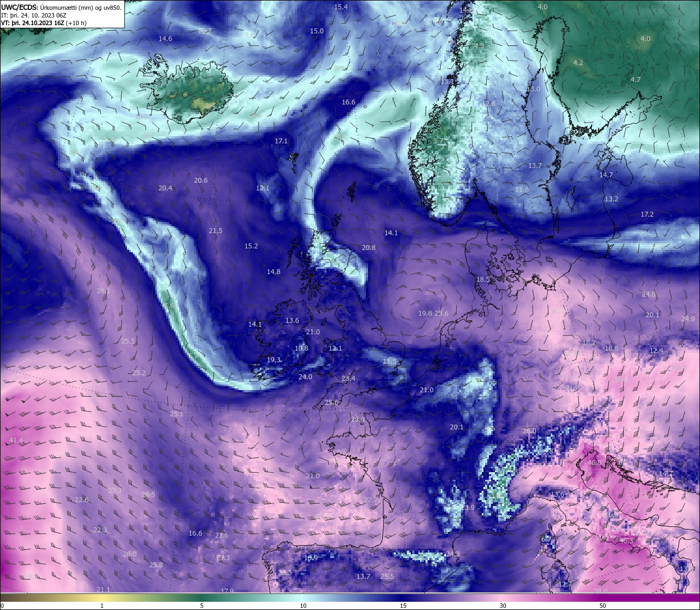This screenshot has height=610, width=700.
Task: Pick the pale blue legend color near 10
Action: point(302,597)
